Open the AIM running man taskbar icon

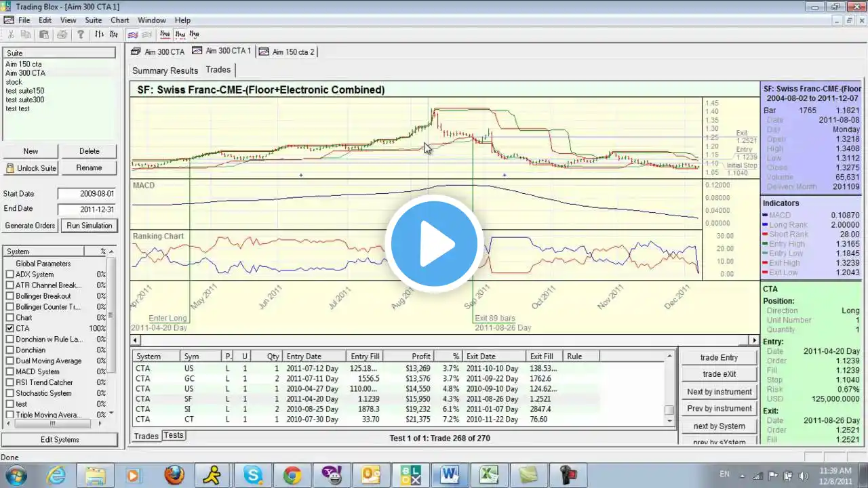pyautogui.click(x=214, y=475)
